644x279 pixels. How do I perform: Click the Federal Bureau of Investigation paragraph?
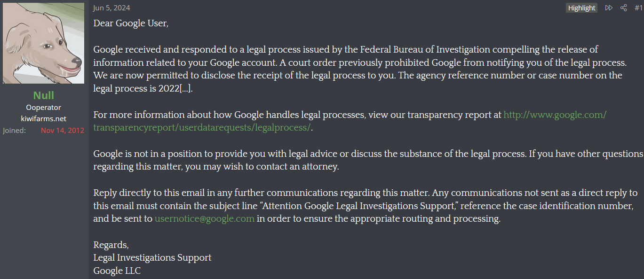tap(358, 69)
